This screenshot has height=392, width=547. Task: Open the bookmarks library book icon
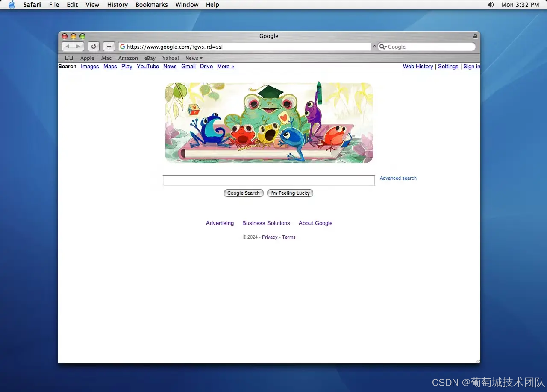pyautogui.click(x=69, y=58)
